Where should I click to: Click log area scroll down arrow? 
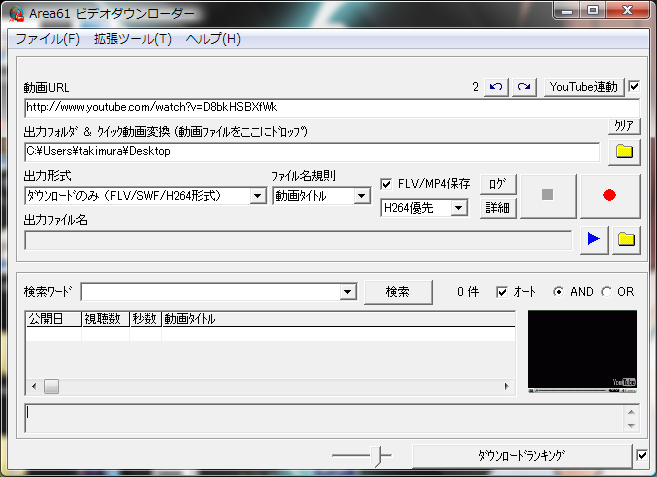(631, 425)
